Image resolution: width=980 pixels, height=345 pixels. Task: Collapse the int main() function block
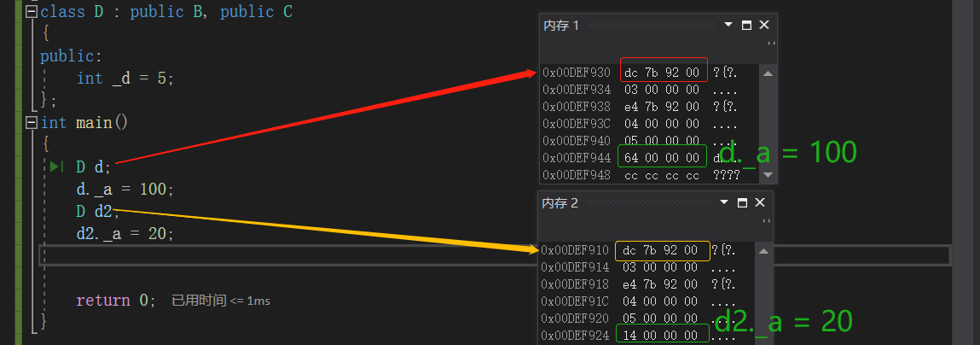[x=32, y=121]
